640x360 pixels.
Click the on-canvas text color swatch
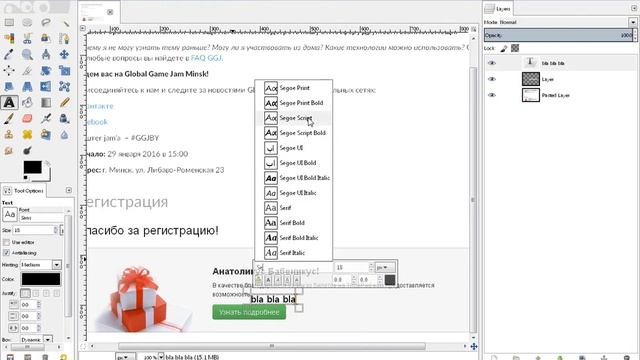pos(390,280)
